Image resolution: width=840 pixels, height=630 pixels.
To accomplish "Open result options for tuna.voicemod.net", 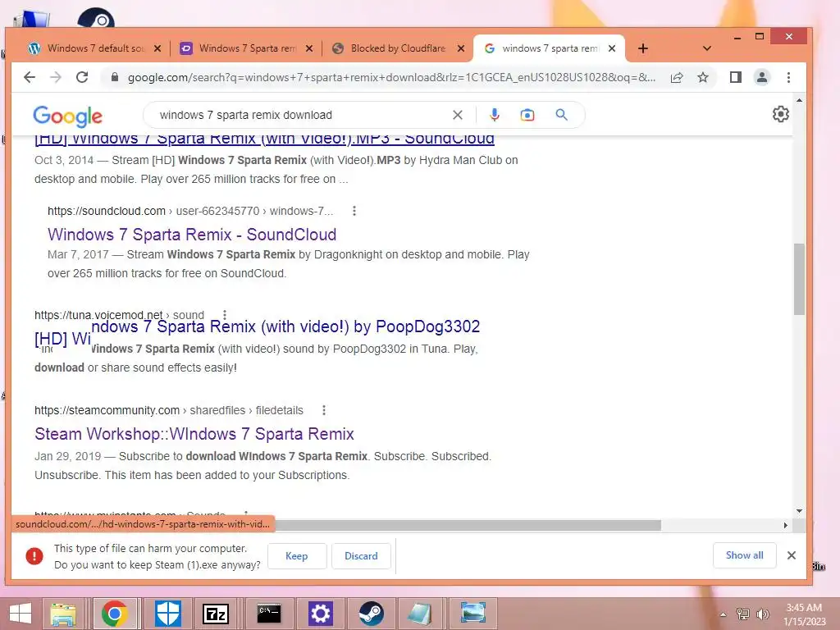I will click(x=225, y=315).
